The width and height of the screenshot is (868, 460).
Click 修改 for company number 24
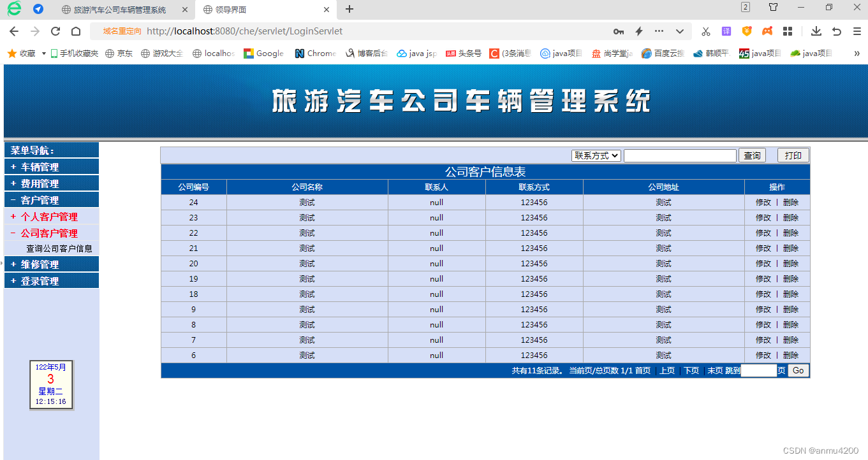pyautogui.click(x=763, y=203)
